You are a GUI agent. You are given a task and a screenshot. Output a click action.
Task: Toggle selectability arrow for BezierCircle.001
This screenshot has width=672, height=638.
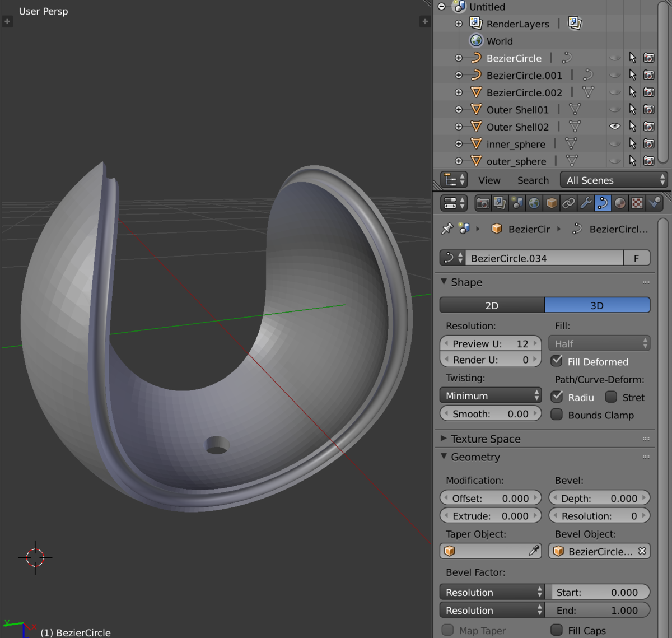click(632, 75)
